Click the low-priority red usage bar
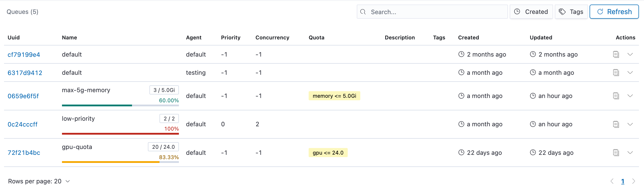 pos(120,134)
